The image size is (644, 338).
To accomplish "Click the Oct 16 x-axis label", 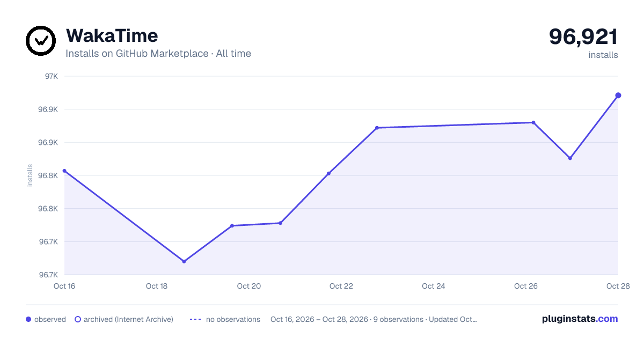I will 64,286.
